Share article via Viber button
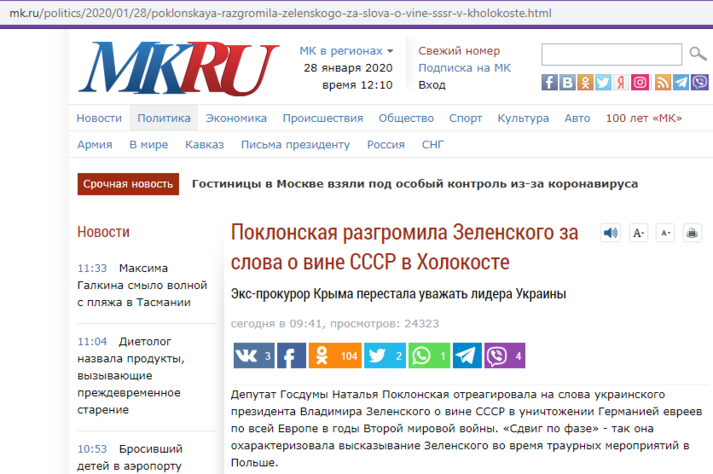Screen dimensions: 713x474 point(504,355)
